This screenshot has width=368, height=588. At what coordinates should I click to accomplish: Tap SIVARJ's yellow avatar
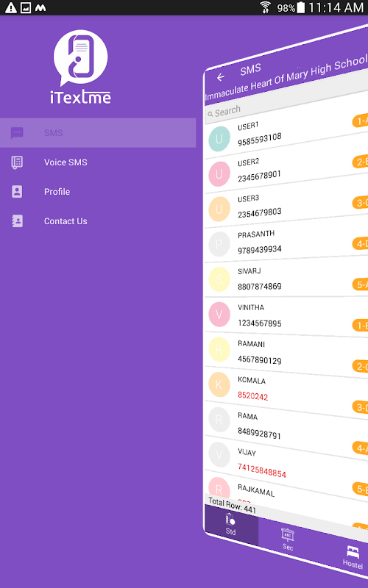[219, 279]
